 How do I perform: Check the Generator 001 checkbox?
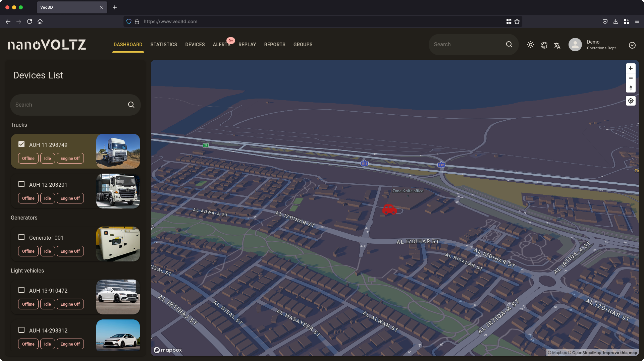point(21,237)
